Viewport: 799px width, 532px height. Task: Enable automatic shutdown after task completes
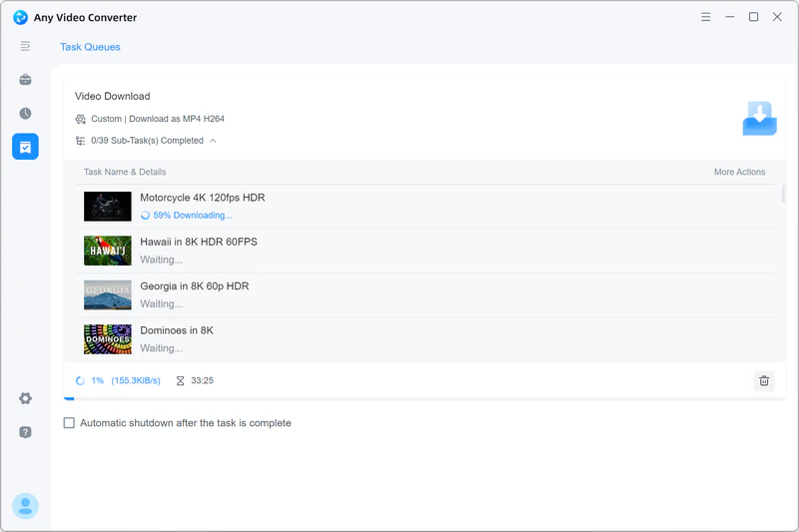[69, 423]
